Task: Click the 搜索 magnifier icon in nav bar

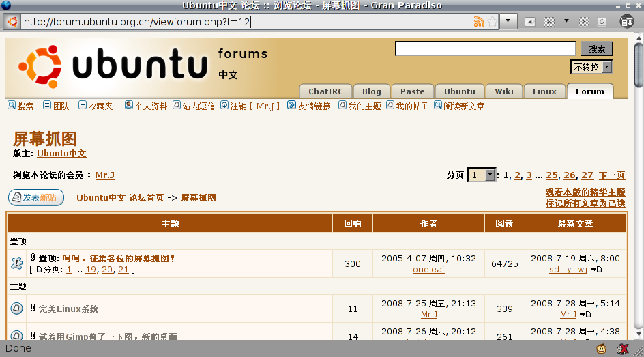Action: (12, 105)
